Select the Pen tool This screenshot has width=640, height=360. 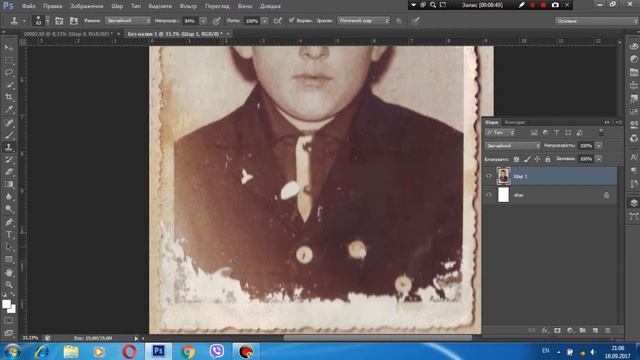pos(9,222)
